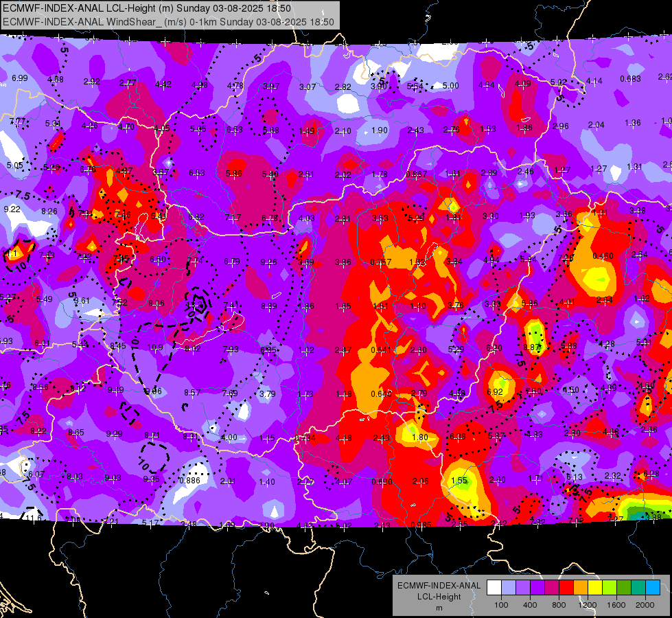
Task: Click the red legend swatch after 800
Action: pyautogui.click(x=566, y=587)
